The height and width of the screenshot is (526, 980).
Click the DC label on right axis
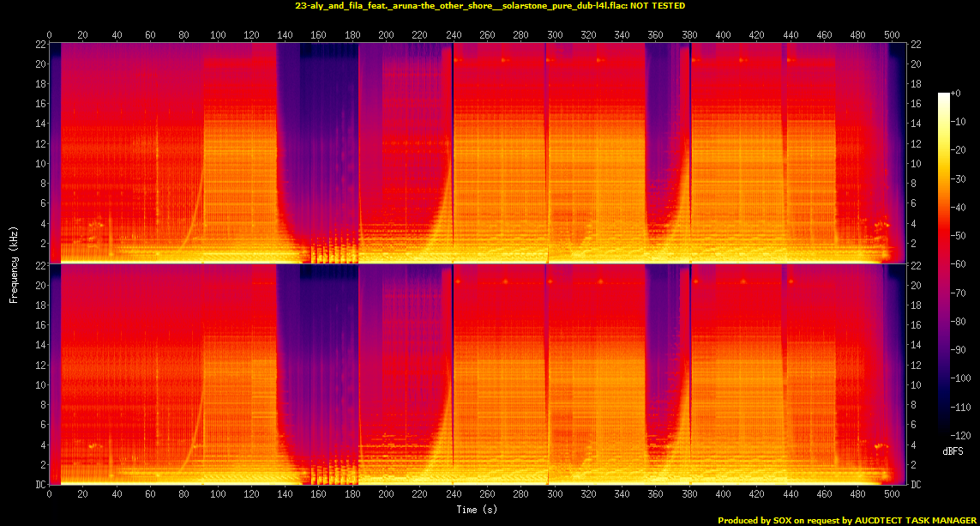pos(917,485)
